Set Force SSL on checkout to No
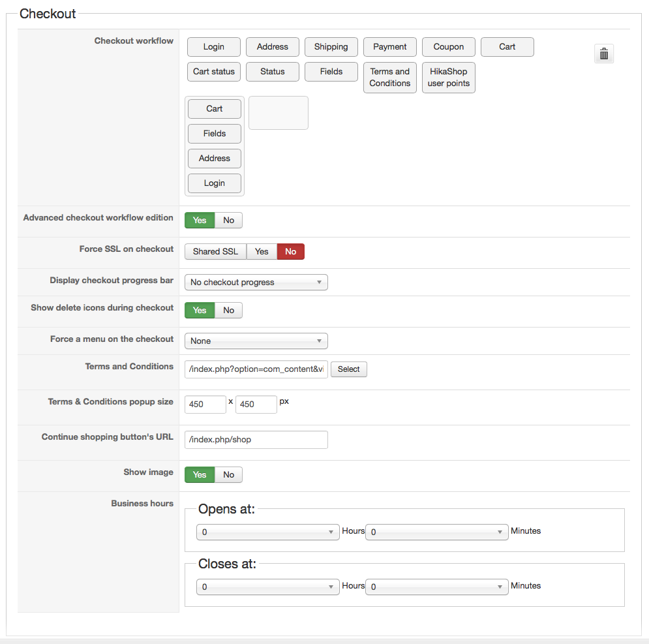 pyautogui.click(x=290, y=252)
